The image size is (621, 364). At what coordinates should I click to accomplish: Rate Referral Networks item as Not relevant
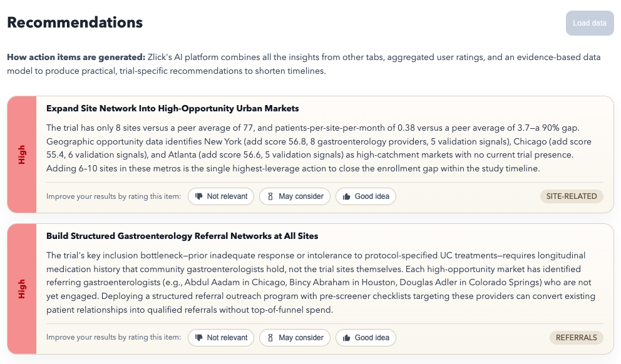pyautogui.click(x=221, y=338)
